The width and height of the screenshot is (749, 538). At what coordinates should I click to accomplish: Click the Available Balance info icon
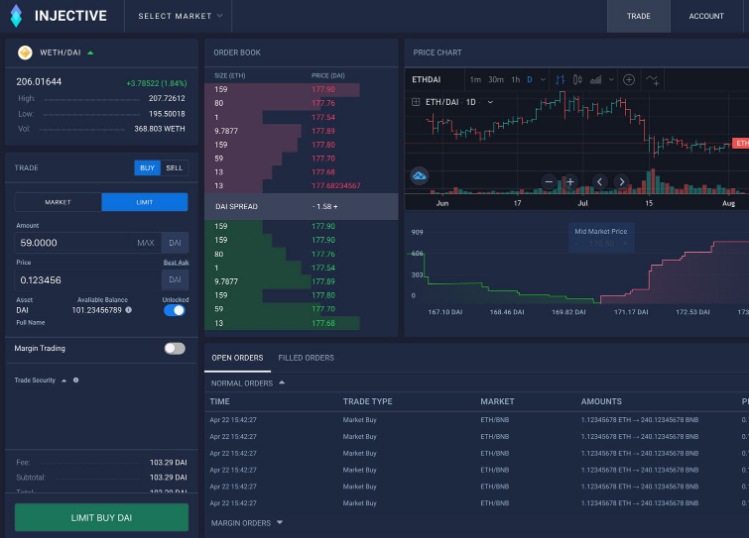128,310
